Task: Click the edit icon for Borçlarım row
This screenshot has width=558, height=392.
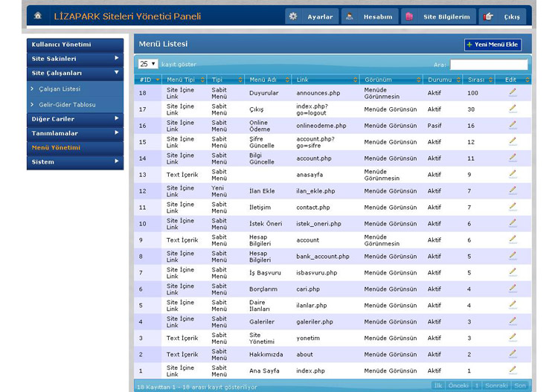Action: (x=512, y=288)
